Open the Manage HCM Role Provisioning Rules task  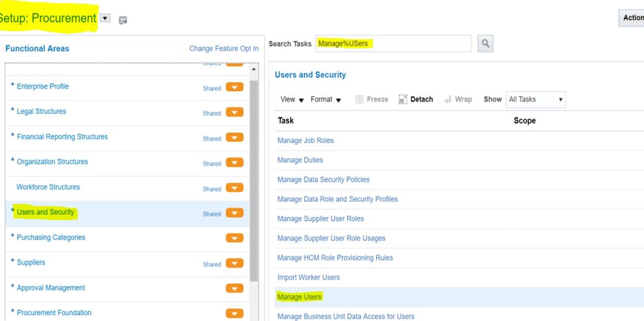point(335,258)
